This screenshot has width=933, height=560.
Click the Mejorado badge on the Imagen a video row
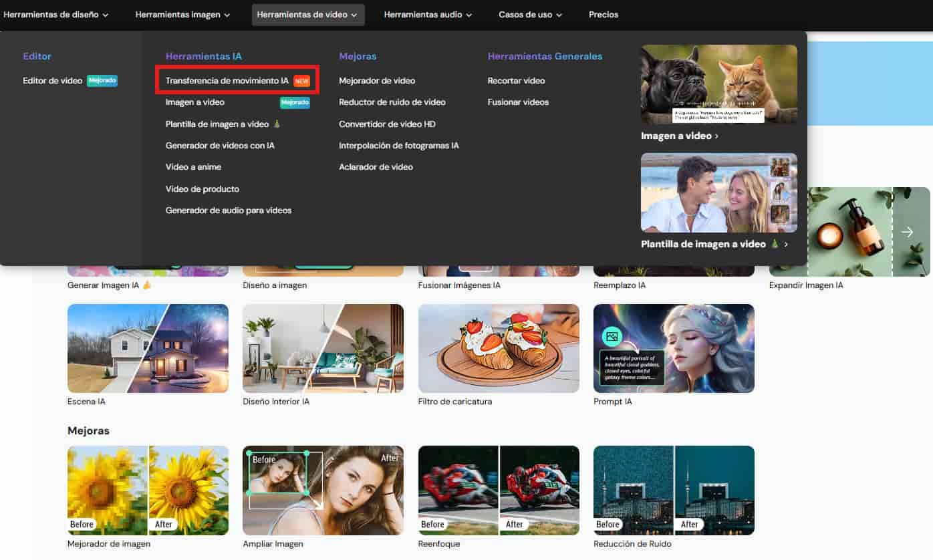tap(295, 102)
